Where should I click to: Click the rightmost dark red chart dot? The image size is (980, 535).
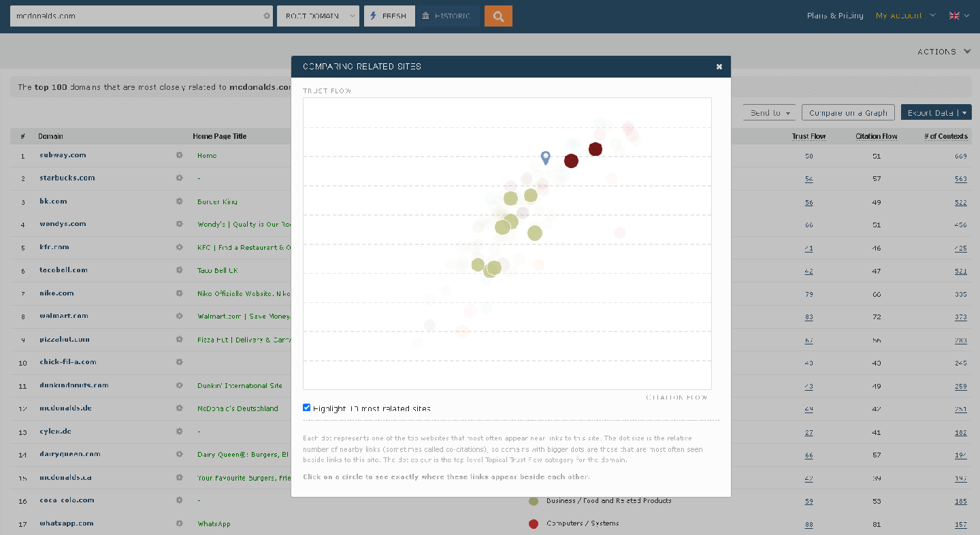tap(595, 149)
